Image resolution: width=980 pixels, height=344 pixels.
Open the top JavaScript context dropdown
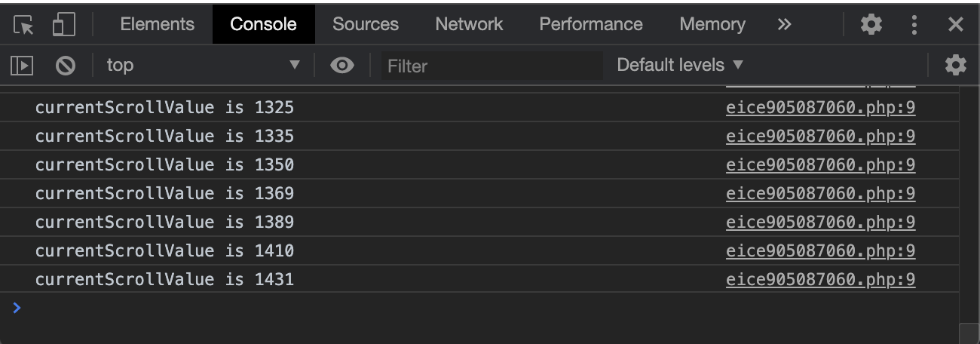coord(204,66)
